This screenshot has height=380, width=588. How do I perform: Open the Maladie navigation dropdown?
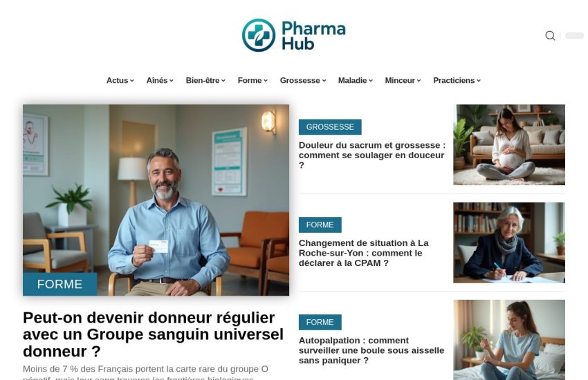[355, 81]
